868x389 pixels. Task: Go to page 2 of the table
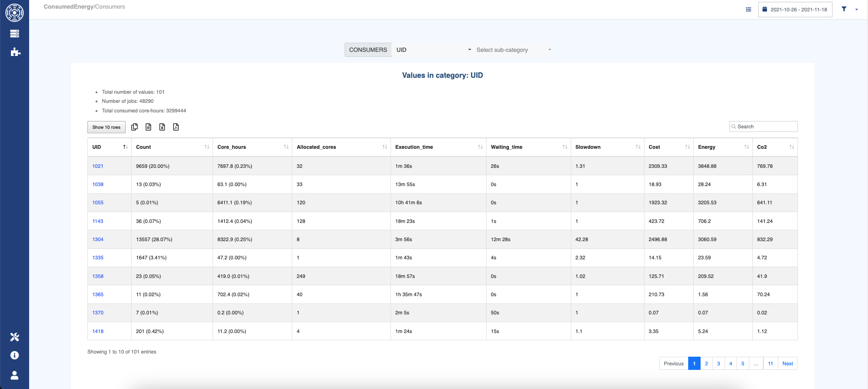[x=706, y=364]
